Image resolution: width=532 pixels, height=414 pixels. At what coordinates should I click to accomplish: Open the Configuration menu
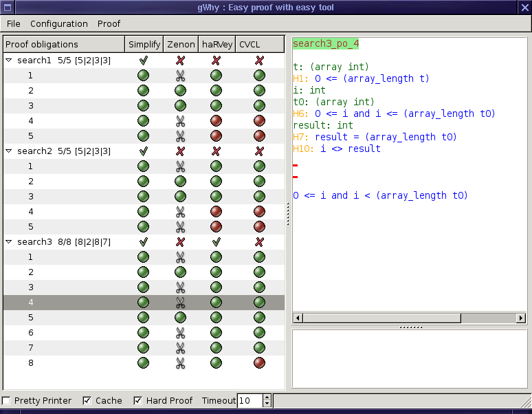59,24
